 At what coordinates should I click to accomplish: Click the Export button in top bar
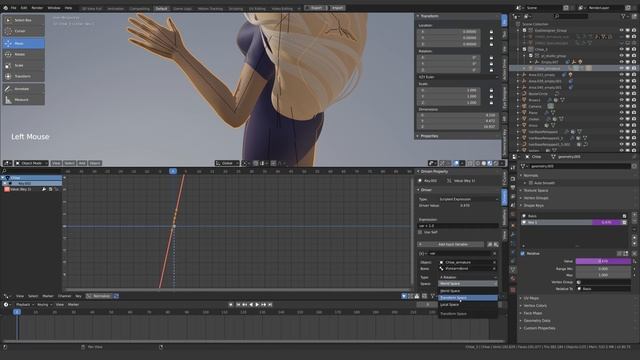tap(316, 8)
